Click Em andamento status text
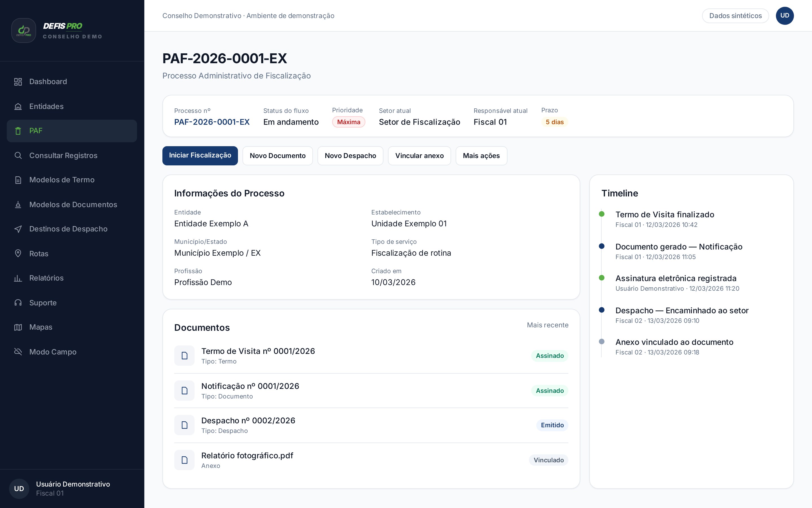812x508 pixels. 291,122
